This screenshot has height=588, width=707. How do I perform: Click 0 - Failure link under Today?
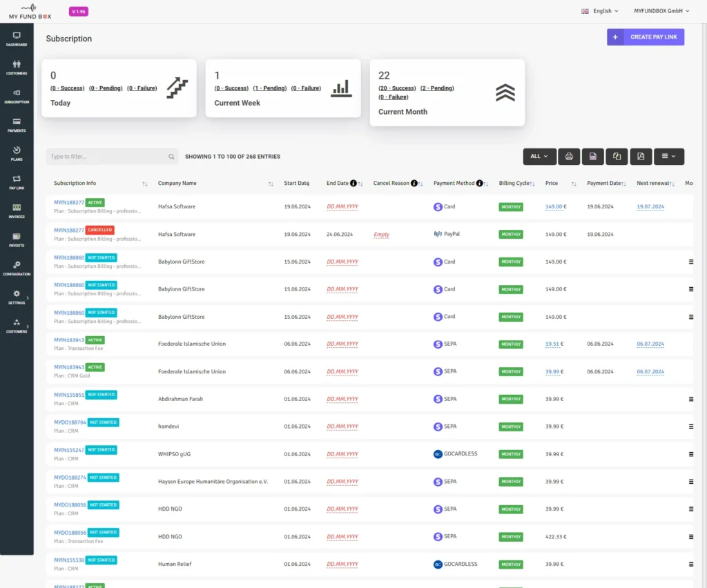tap(142, 88)
